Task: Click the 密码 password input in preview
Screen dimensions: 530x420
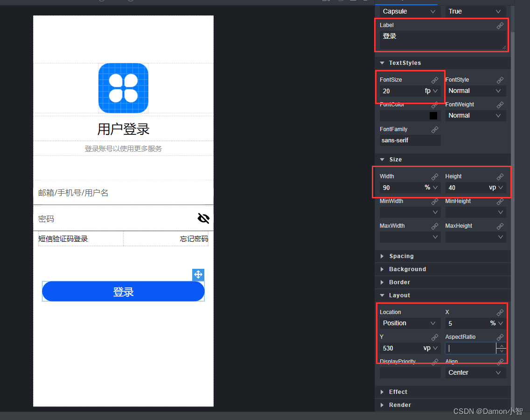Action: pyautogui.click(x=123, y=218)
